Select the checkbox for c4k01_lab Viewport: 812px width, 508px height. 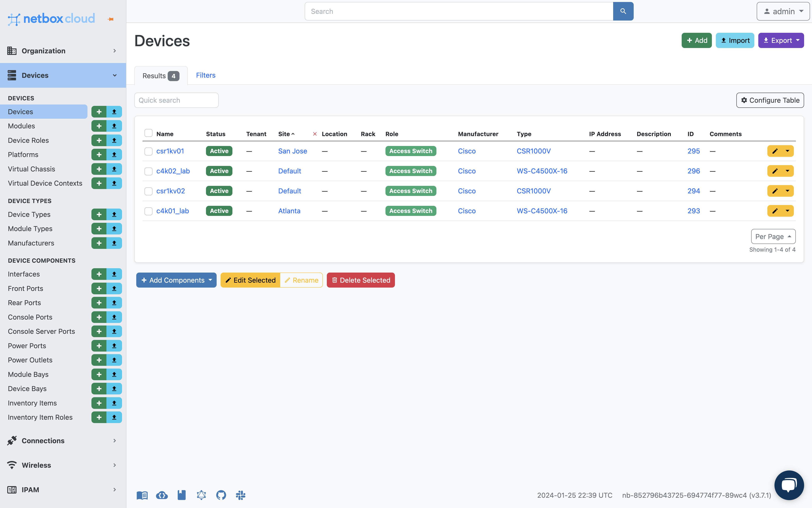(148, 211)
